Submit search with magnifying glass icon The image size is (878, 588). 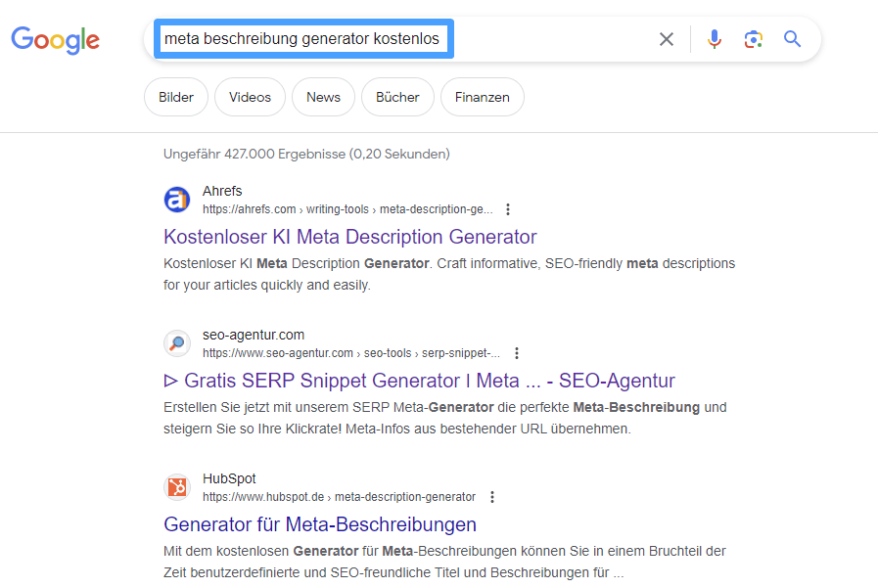tap(792, 39)
